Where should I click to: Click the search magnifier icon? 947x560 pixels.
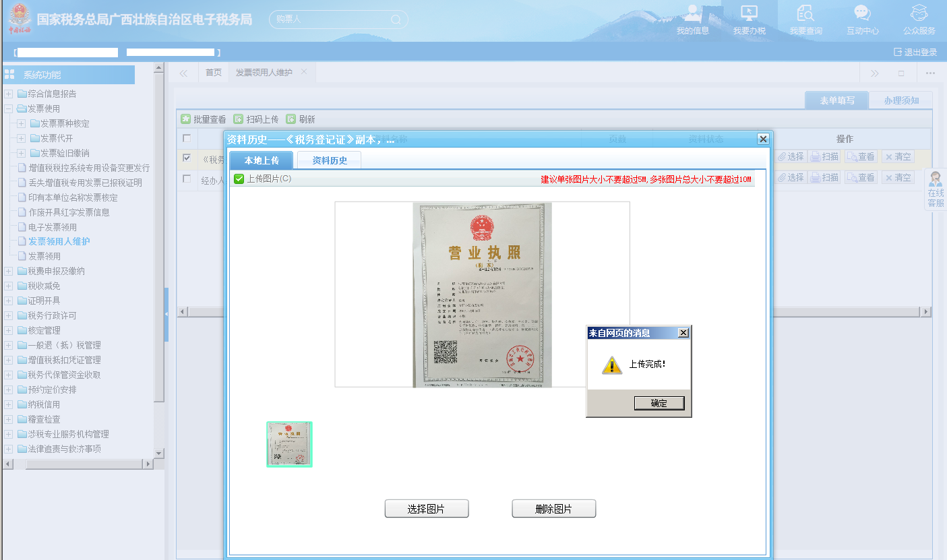(x=395, y=20)
